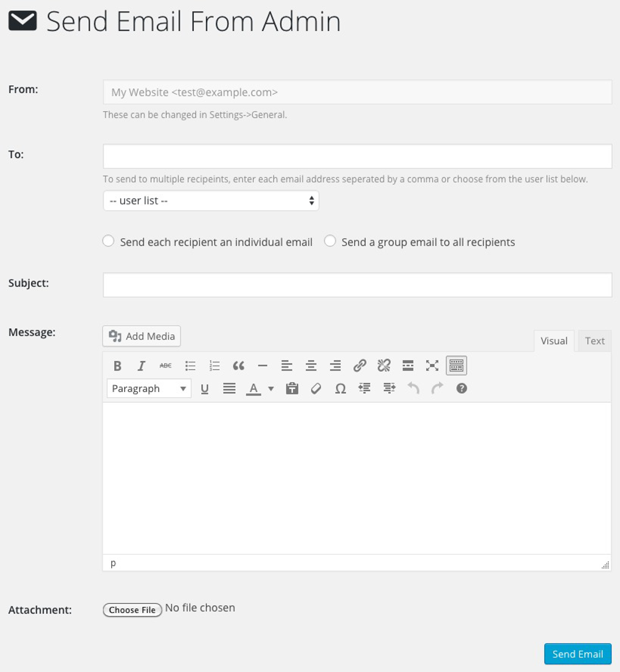The height and width of the screenshot is (672, 620).
Task: Click the Send Email button
Action: [577, 654]
